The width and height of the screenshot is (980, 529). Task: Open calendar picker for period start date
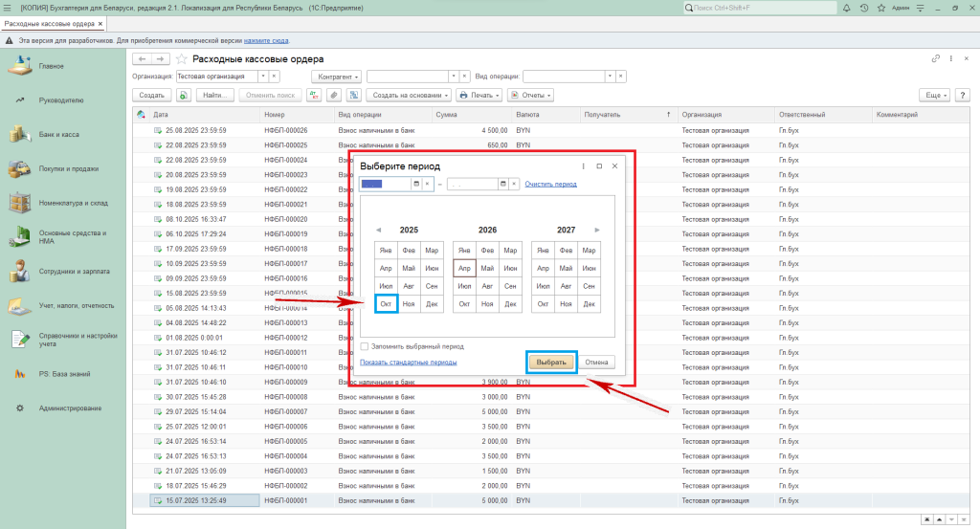[x=416, y=184]
